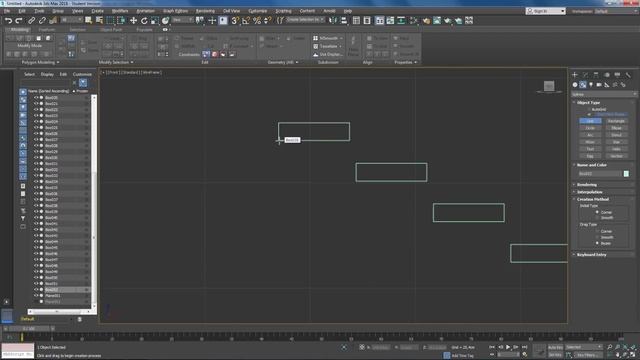Open the Create panel plus icon

(575, 75)
